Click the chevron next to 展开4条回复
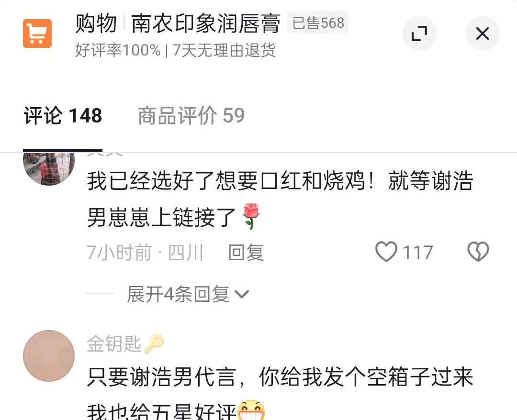The width and height of the screenshot is (517, 420). click(242, 294)
